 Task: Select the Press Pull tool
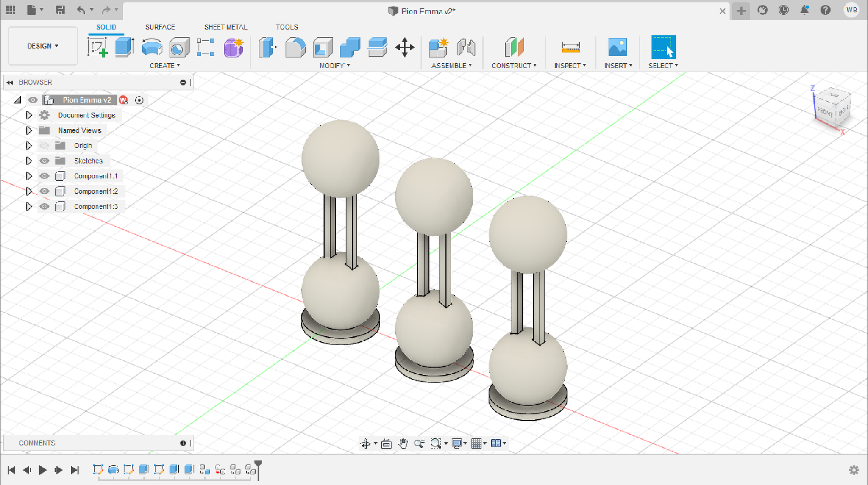click(x=268, y=47)
